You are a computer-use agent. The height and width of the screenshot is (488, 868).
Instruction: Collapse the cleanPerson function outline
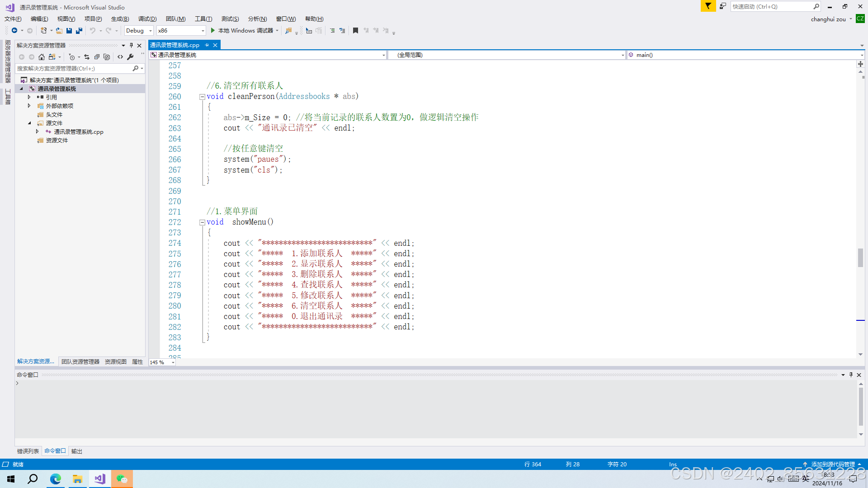(202, 97)
